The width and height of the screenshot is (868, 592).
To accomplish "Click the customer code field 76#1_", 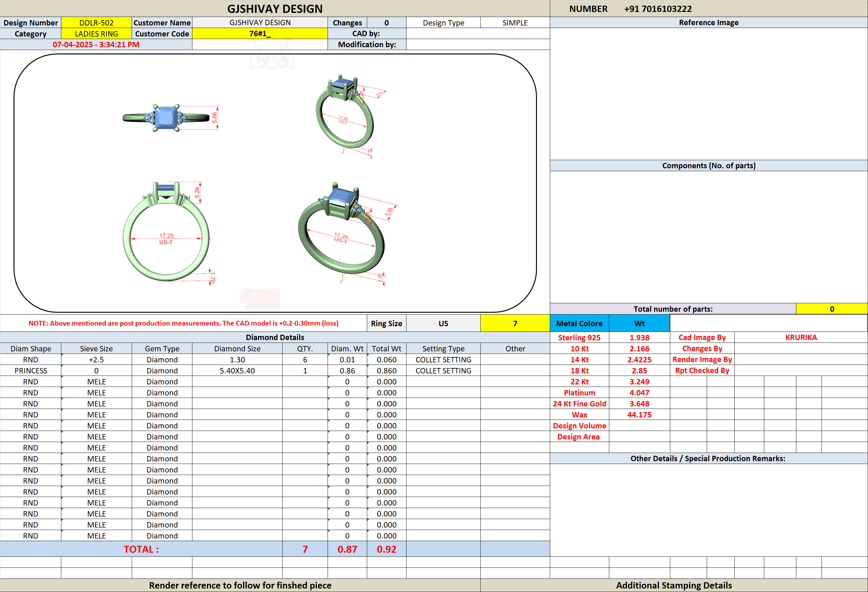I will click(x=260, y=34).
